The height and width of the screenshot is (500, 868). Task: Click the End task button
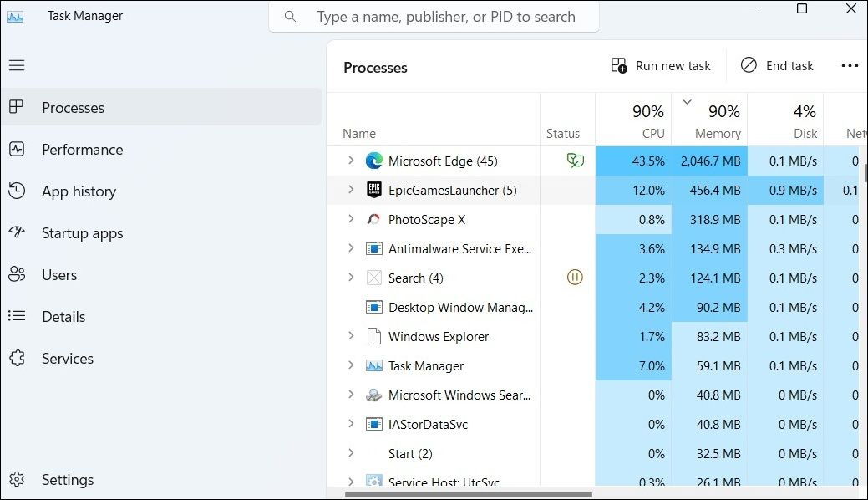pyautogui.click(x=777, y=66)
